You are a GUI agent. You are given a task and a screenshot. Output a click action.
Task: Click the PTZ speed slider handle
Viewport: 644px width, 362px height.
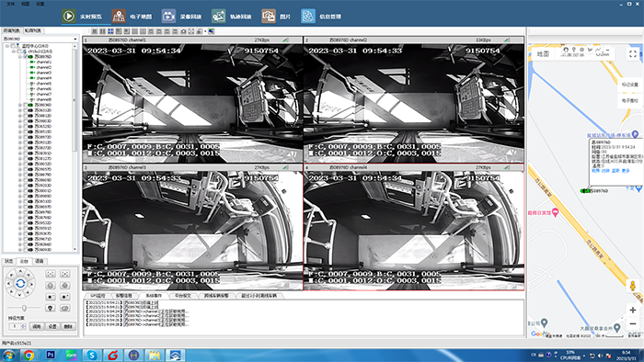(x=24, y=308)
